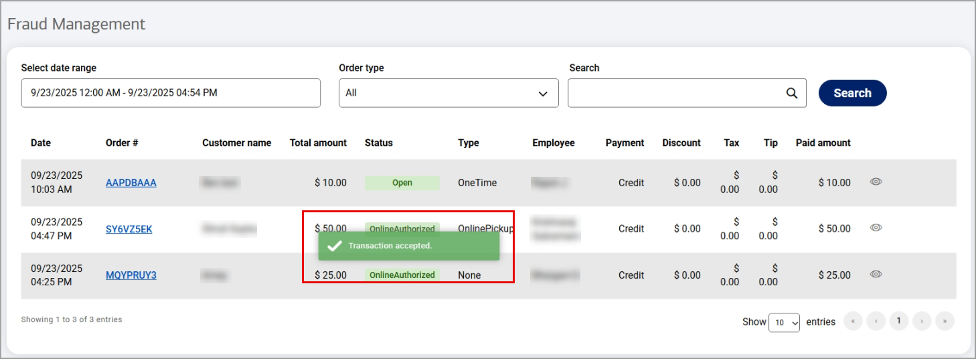
Task: Click the Transaction accepted notification
Action: click(x=409, y=246)
